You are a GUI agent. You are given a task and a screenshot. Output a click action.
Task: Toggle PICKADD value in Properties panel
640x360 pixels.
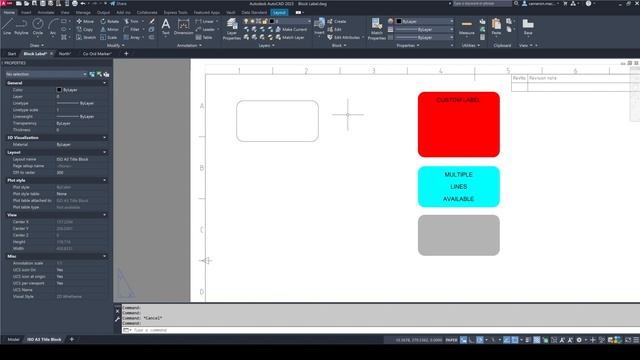(92, 74)
